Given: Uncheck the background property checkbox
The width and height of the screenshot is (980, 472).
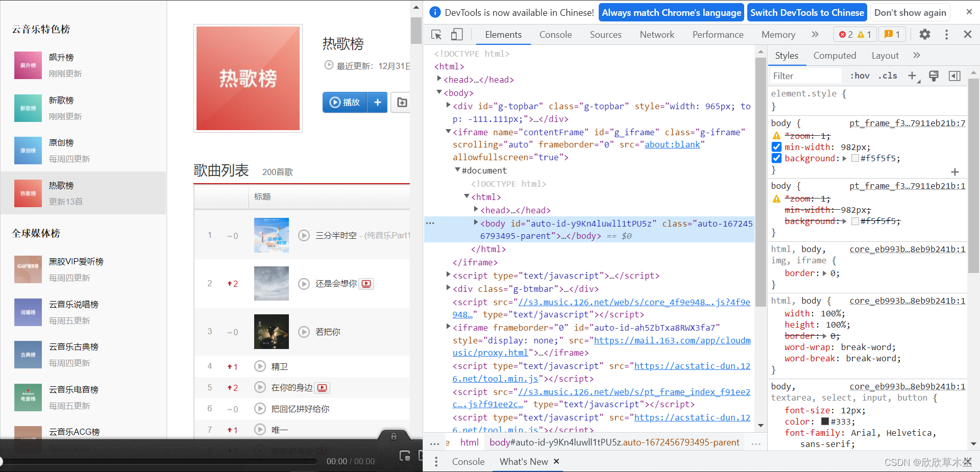Looking at the screenshot, I should (776, 158).
